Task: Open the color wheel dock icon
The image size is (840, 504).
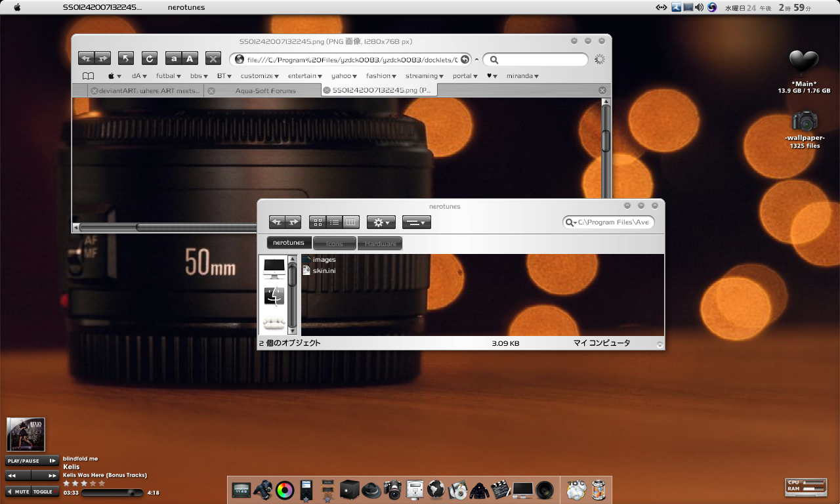Action: (285, 490)
